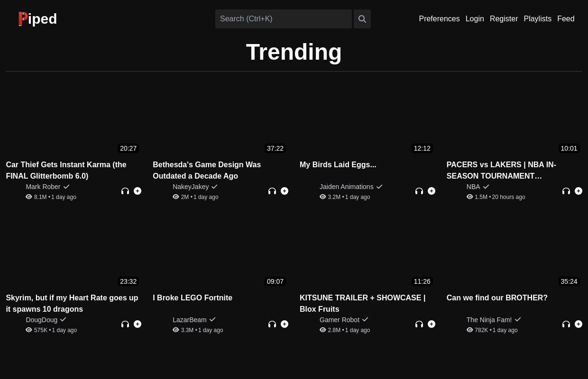The height and width of the screenshot is (379, 588).
Task: Visit NakeyJakey channel
Action: coord(191,187)
